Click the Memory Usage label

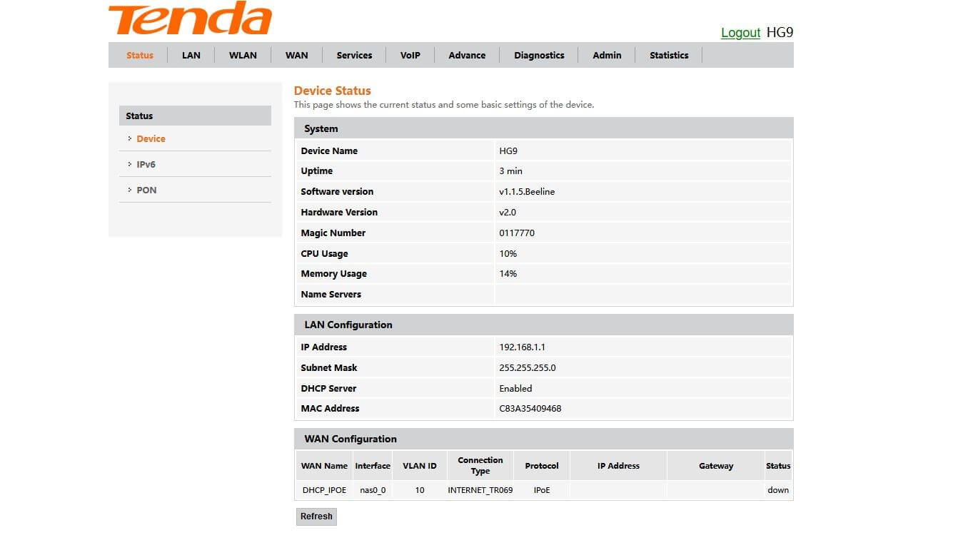pos(333,274)
